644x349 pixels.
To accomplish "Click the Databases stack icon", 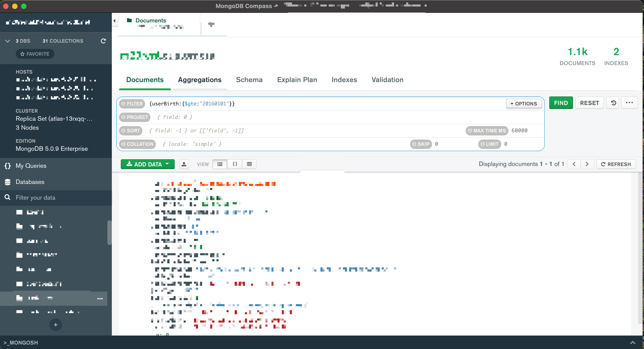I will tap(8, 182).
